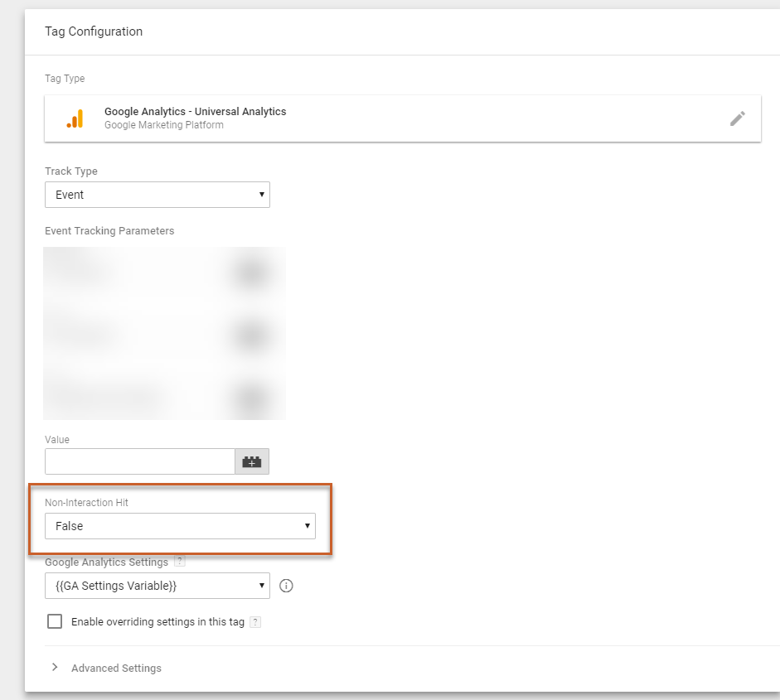Expand the Advanced Settings chevron
This screenshot has width=780, height=700.
point(55,668)
